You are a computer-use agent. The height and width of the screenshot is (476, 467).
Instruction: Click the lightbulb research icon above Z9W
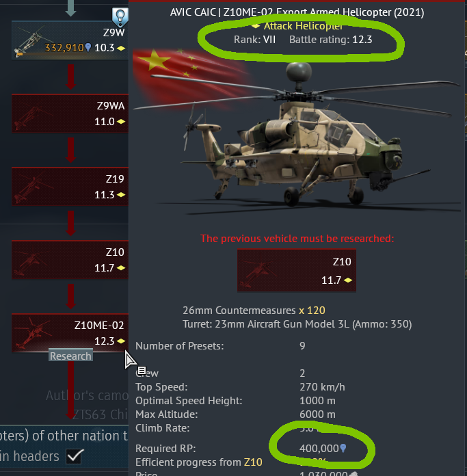120,16
